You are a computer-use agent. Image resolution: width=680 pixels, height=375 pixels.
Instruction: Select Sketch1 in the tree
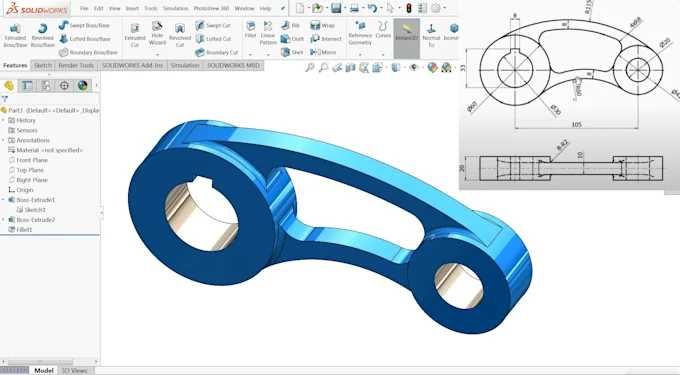click(31, 210)
